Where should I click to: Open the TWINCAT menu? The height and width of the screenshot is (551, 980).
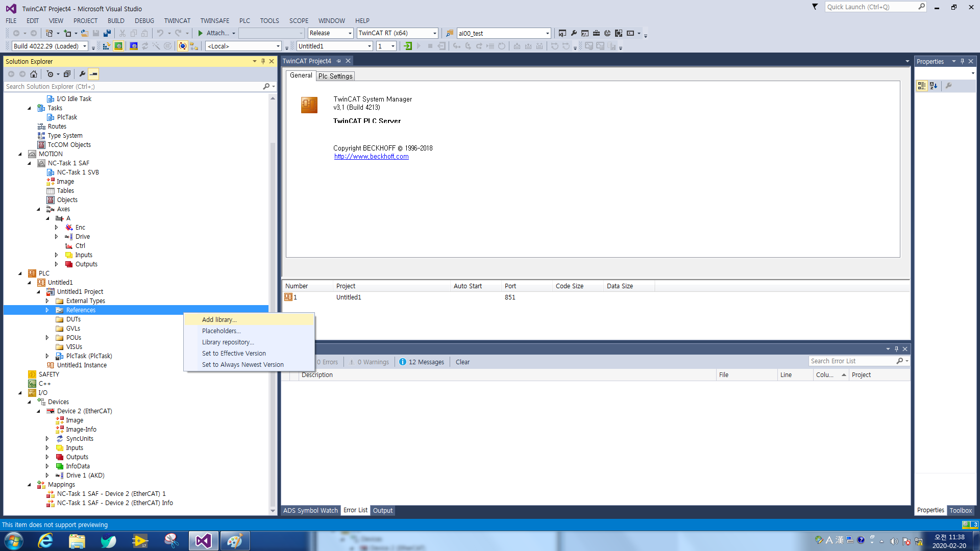(177, 21)
